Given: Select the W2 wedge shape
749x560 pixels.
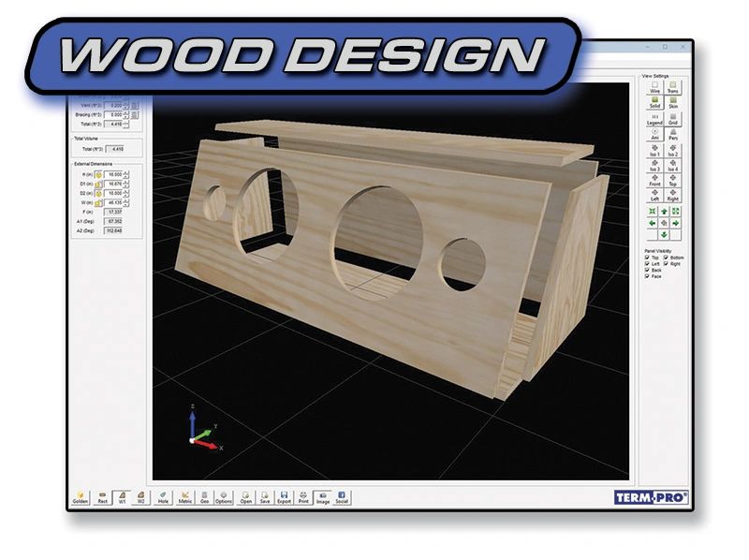Looking at the screenshot, I should pos(141,497).
